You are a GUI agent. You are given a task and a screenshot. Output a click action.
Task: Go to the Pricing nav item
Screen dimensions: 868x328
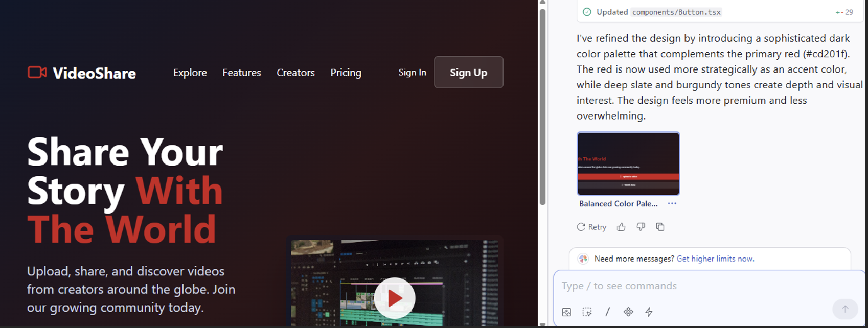click(x=346, y=73)
